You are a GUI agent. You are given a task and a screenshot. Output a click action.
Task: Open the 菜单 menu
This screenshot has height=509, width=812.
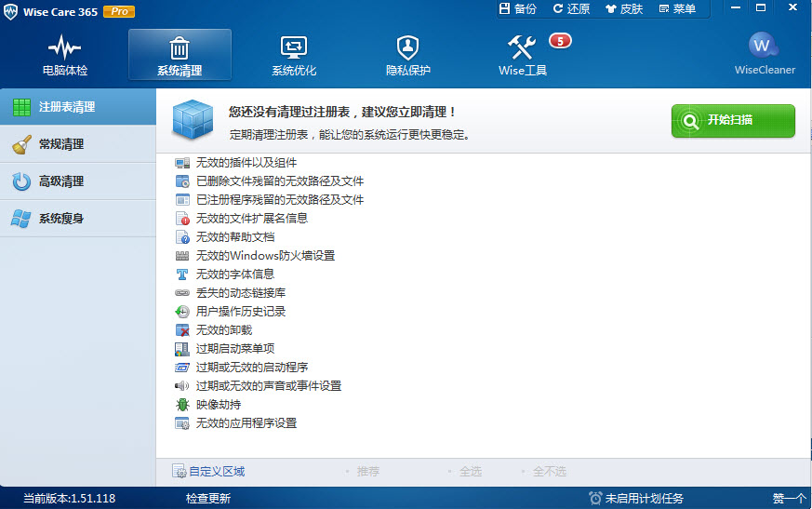coord(677,8)
